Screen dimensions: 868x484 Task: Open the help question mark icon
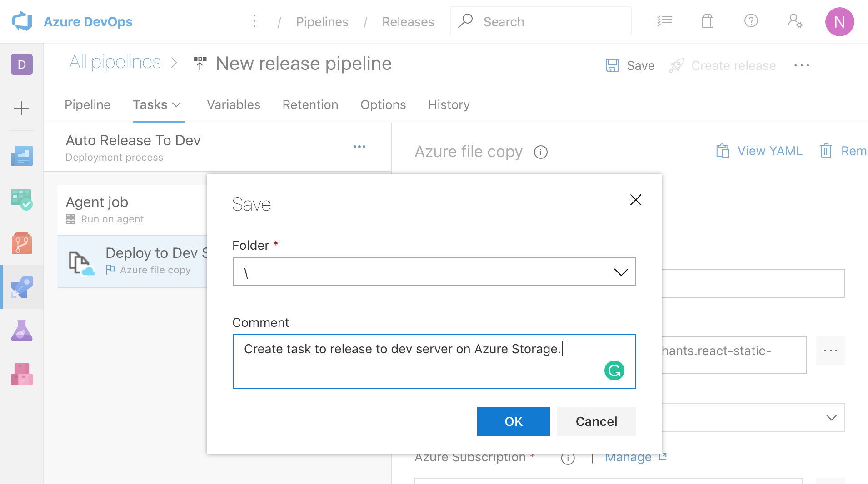pyautogui.click(x=751, y=20)
